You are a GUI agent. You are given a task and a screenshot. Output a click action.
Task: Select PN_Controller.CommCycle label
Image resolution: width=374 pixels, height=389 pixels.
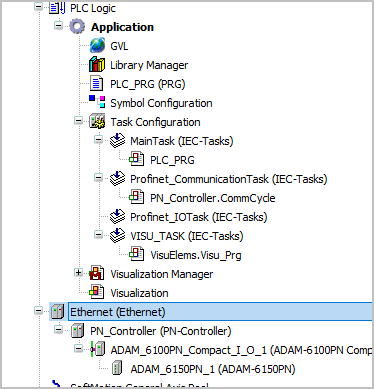click(x=213, y=198)
